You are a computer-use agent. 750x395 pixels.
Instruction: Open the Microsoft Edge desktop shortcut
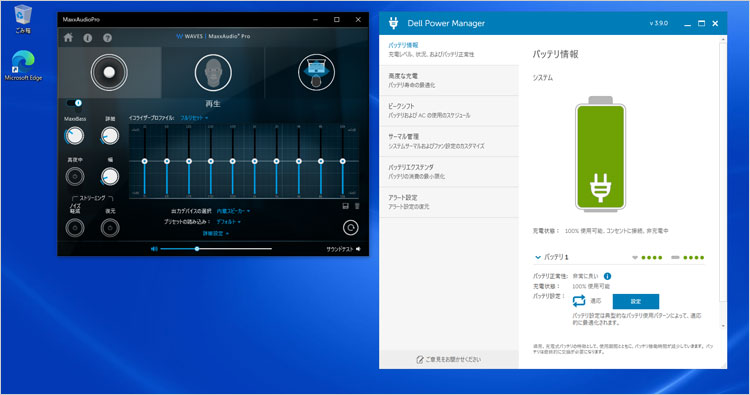pyautogui.click(x=23, y=66)
